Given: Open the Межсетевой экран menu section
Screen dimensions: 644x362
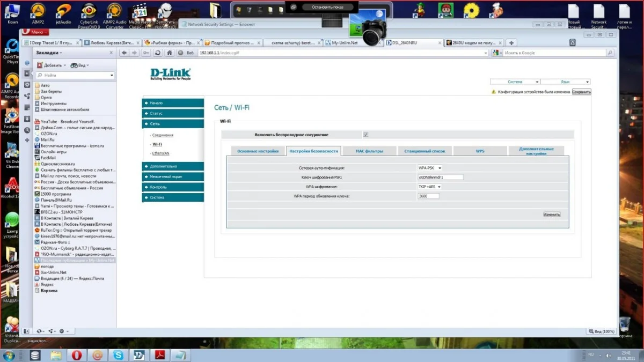Looking at the screenshot, I should click(173, 176).
